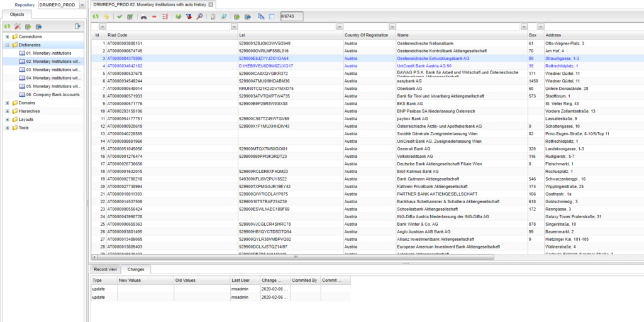Click the Last User column header in Changes

click(x=245, y=280)
